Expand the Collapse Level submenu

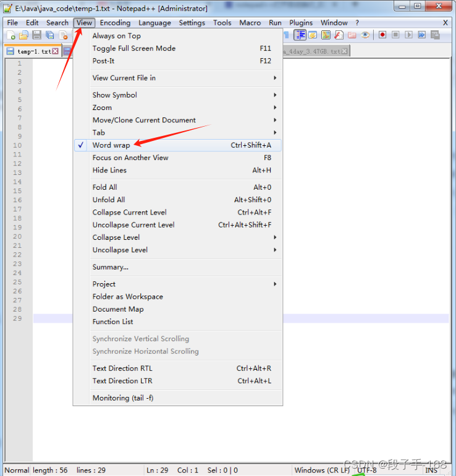178,237
